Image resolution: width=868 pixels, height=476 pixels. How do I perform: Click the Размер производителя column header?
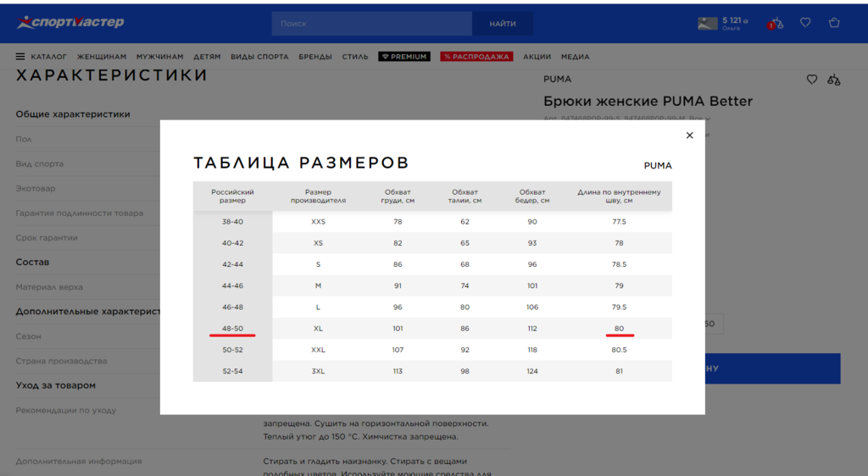coord(319,196)
